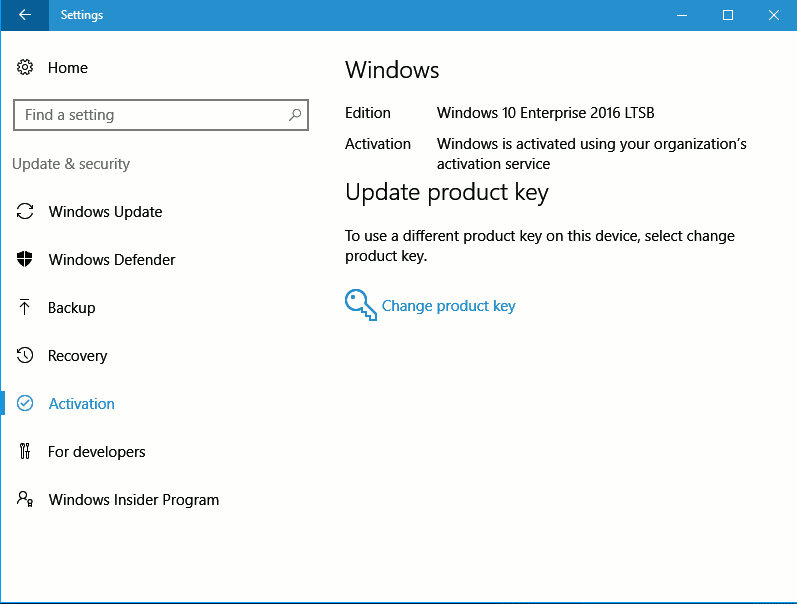Click the For developers tools icon
The height and width of the screenshot is (604, 797).
(x=24, y=451)
